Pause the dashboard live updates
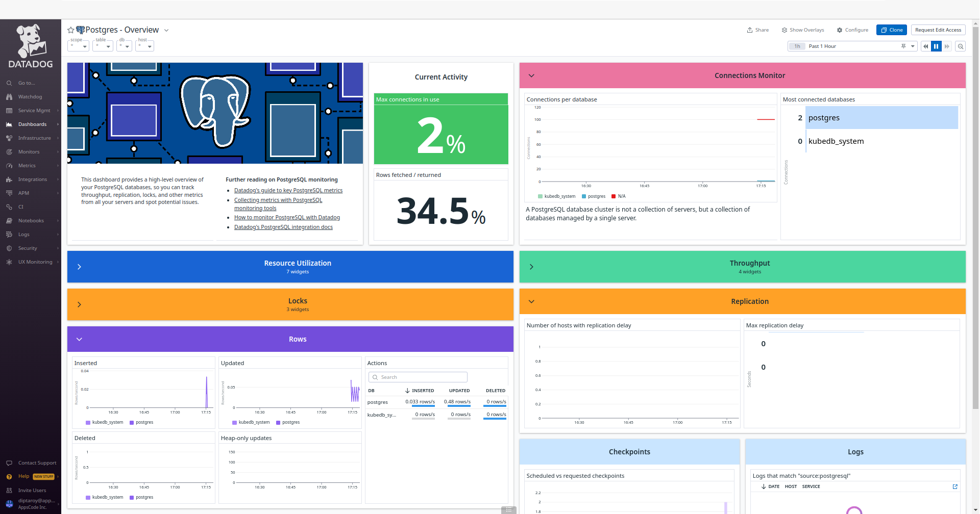 pyautogui.click(x=936, y=46)
